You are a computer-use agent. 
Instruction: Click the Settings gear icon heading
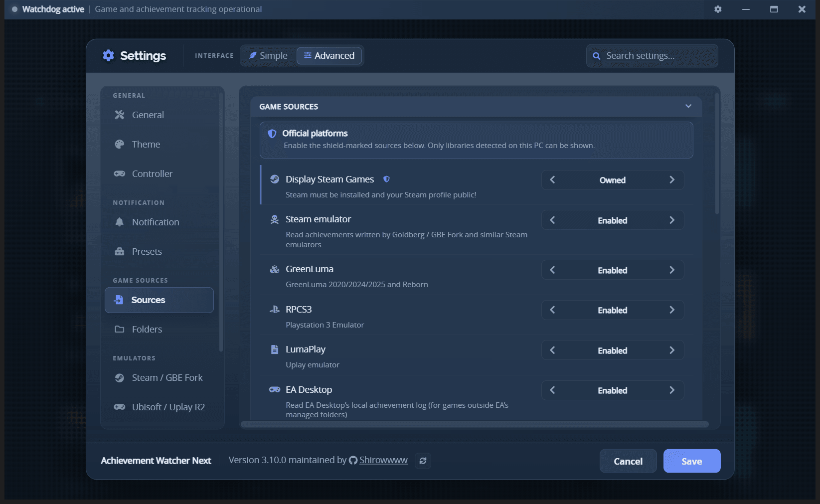(108, 55)
